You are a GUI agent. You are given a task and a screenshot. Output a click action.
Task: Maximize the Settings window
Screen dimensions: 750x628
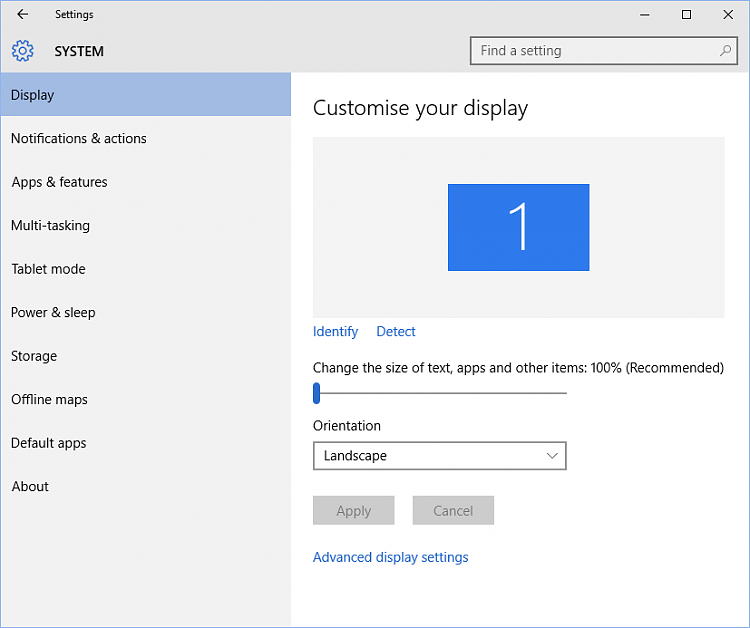686,15
